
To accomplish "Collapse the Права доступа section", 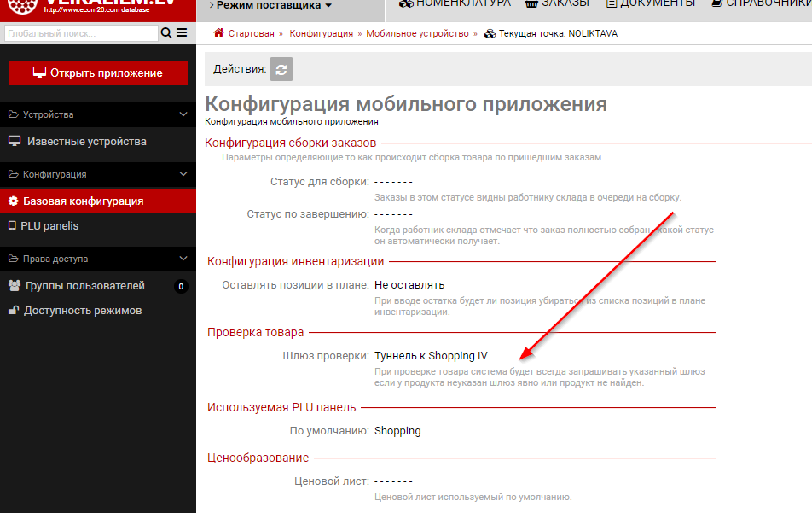I will click(x=183, y=259).
